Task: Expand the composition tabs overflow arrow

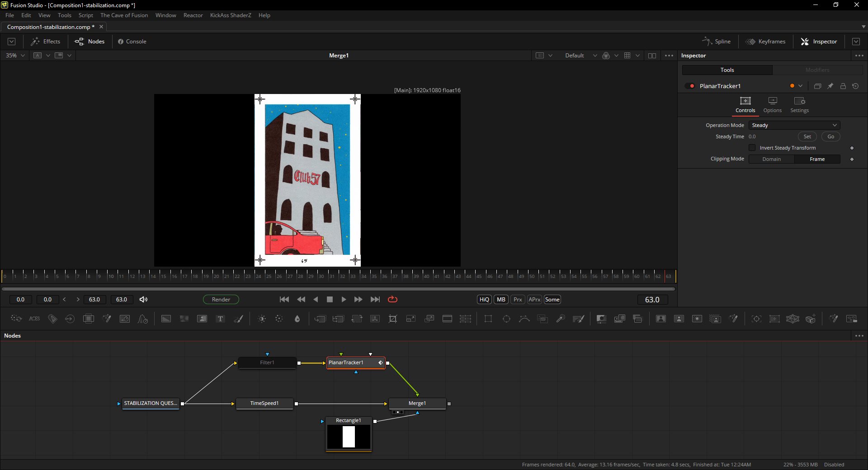Action: pos(863,27)
